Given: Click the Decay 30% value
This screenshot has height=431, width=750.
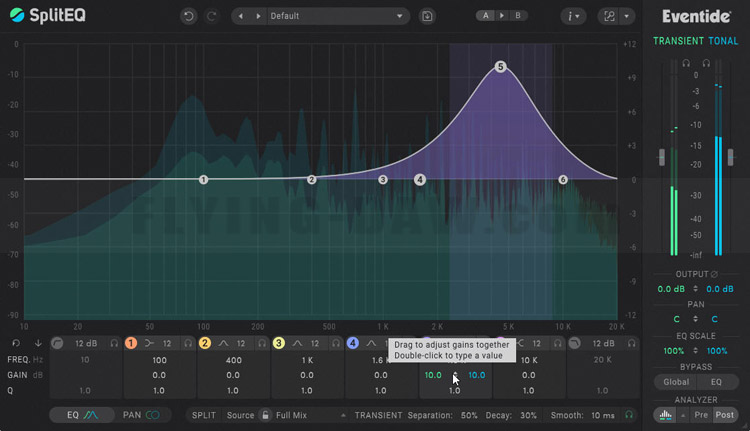Looking at the screenshot, I should coord(528,415).
